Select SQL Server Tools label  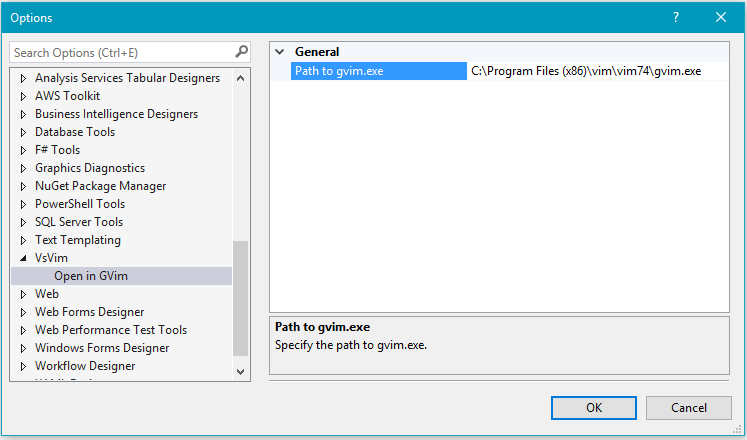pos(79,222)
